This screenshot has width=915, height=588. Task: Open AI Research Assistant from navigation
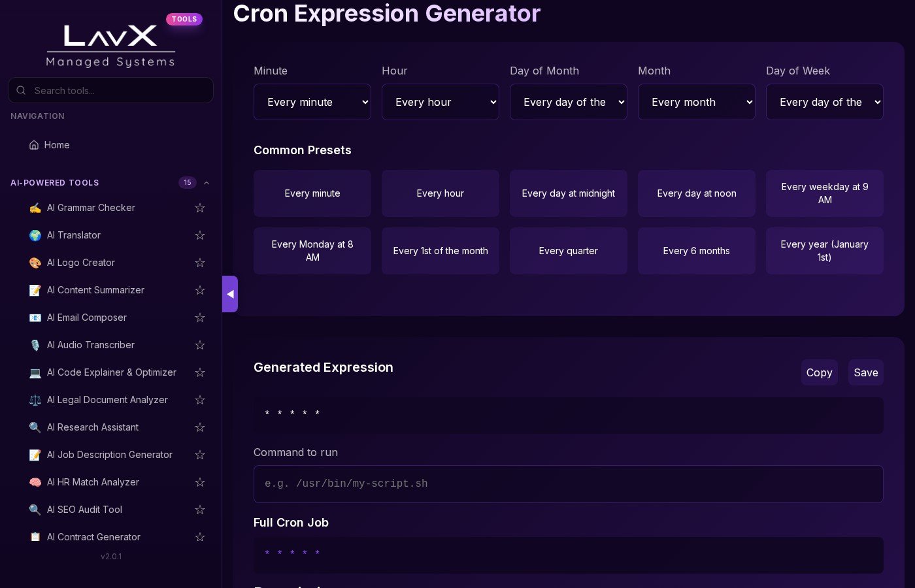[93, 427]
